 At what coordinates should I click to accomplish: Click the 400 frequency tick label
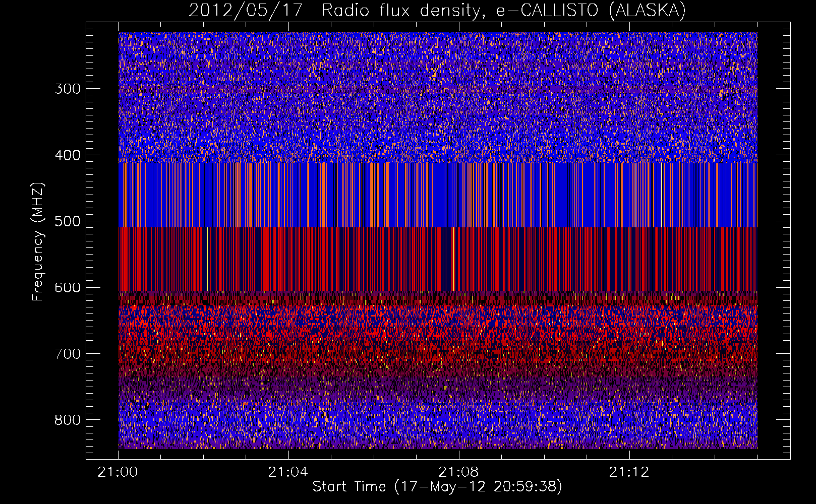click(68, 155)
